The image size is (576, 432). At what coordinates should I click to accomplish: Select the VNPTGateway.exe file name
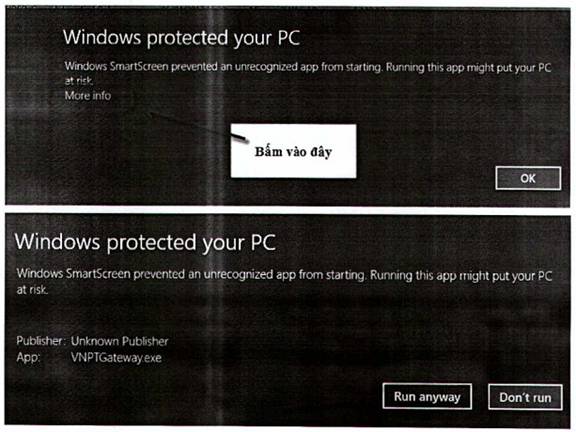tap(116, 358)
